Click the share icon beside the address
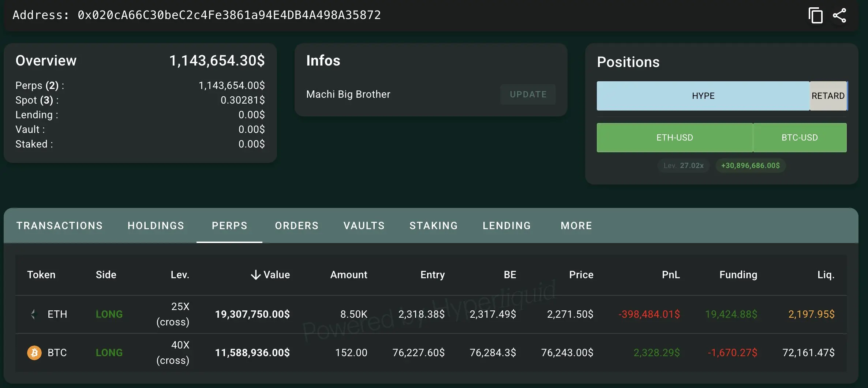Image resolution: width=868 pixels, height=388 pixels. coord(839,16)
